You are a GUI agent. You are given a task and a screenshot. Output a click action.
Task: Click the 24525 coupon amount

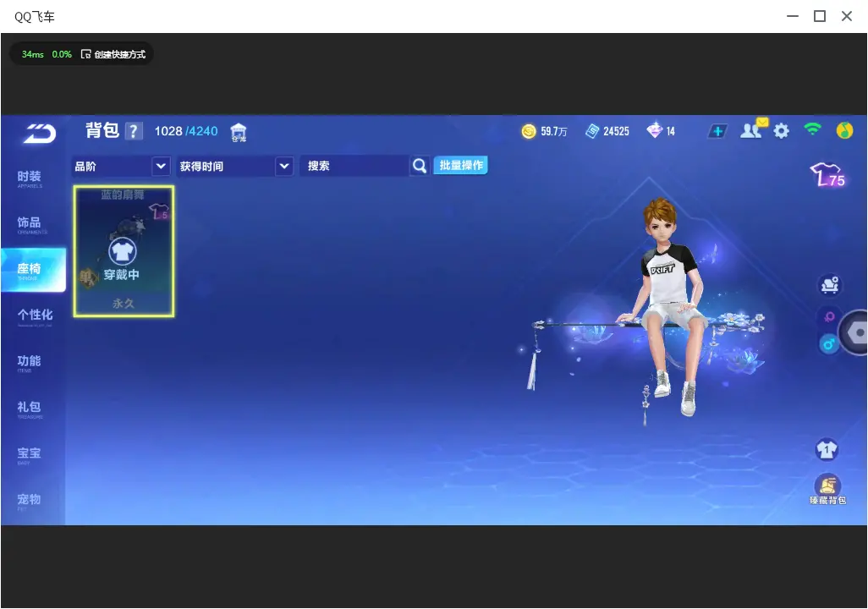616,131
